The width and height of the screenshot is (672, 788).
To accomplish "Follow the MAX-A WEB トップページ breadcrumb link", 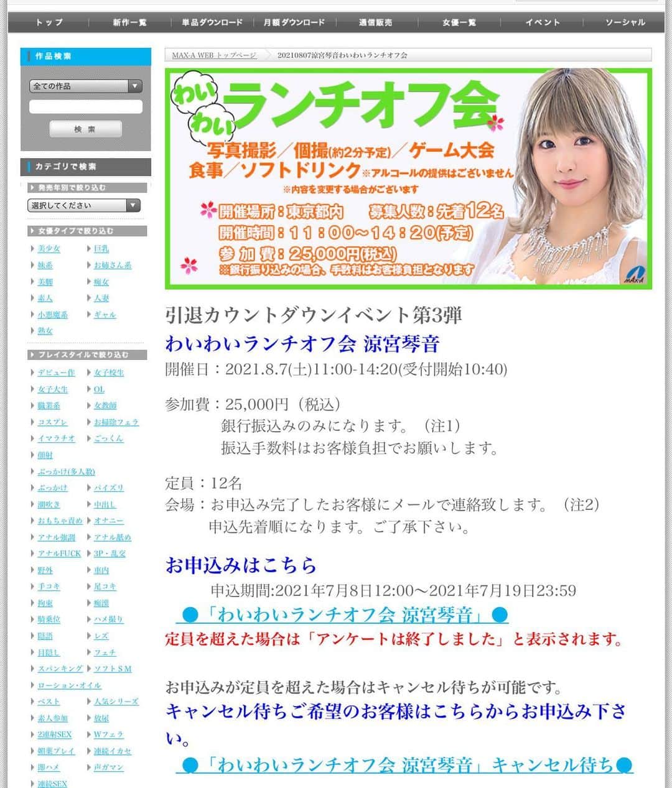I will [213, 55].
